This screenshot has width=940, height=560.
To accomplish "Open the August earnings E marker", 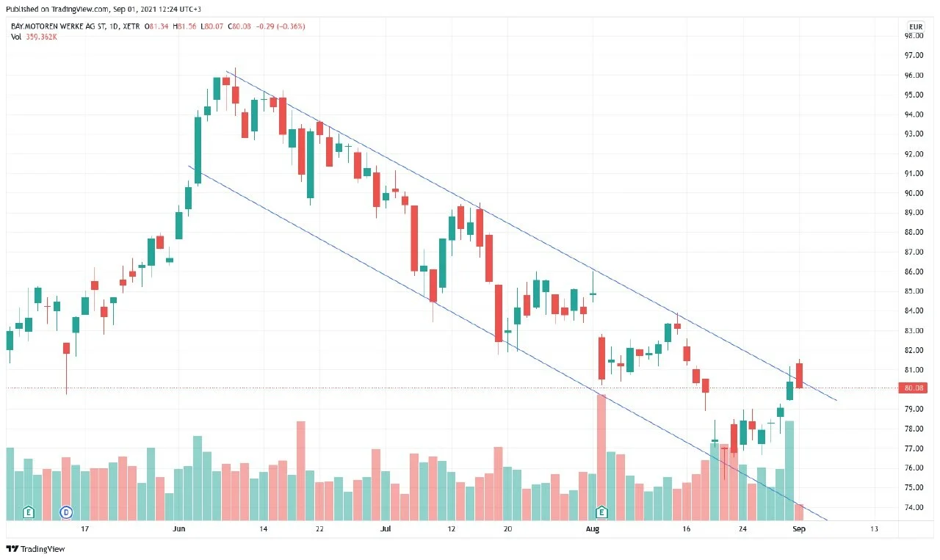I will point(602,512).
